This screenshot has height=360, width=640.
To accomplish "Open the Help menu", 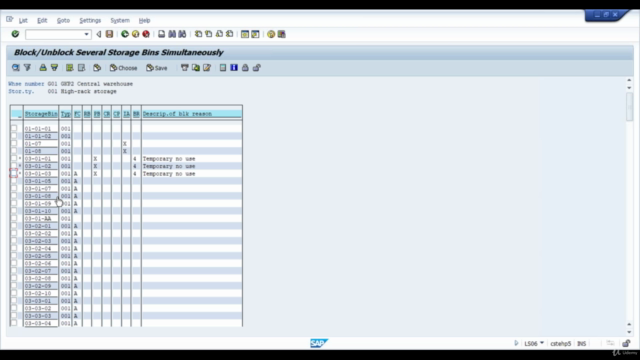I will pyautogui.click(x=144, y=20).
